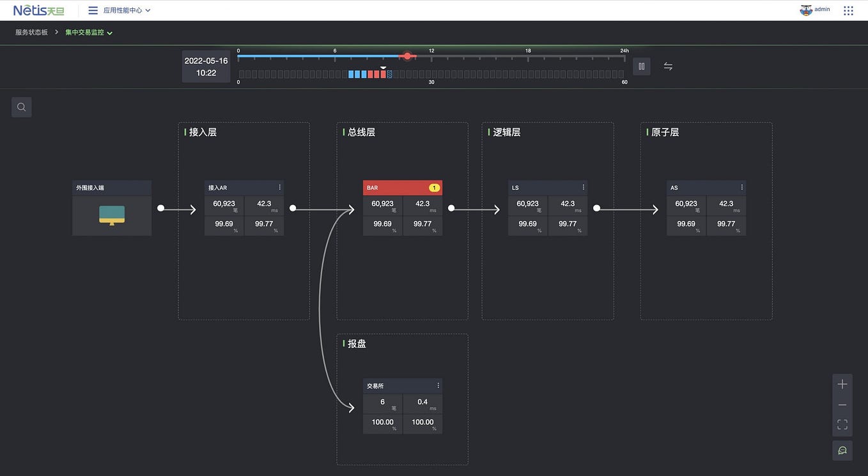Open the three-dot menu on the 接入AR node

click(279, 187)
